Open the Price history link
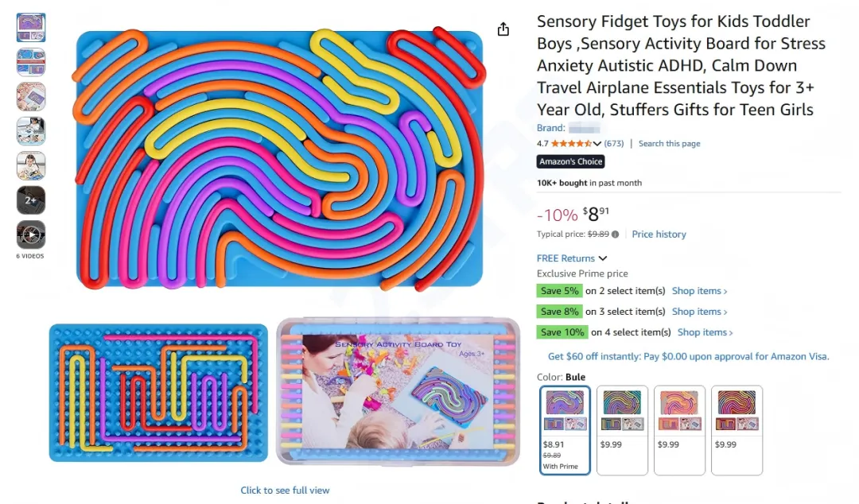This screenshot has width=859, height=504. [659, 235]
